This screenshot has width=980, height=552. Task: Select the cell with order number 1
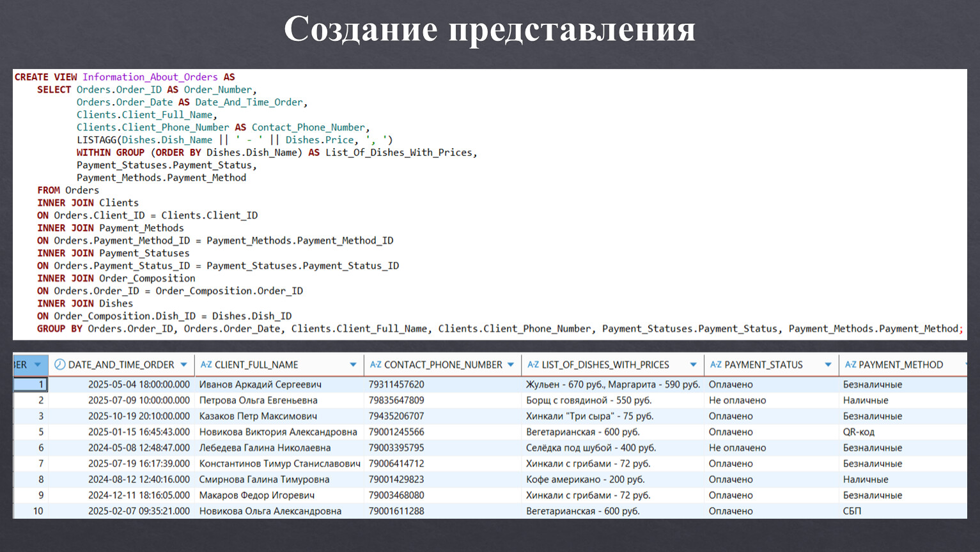[x=31, y=385]
